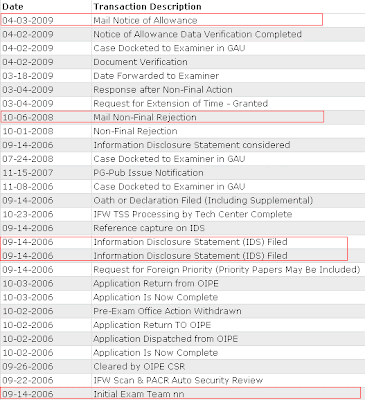Click the Date column header
365x400 pixels.
[x=13, y=7]
